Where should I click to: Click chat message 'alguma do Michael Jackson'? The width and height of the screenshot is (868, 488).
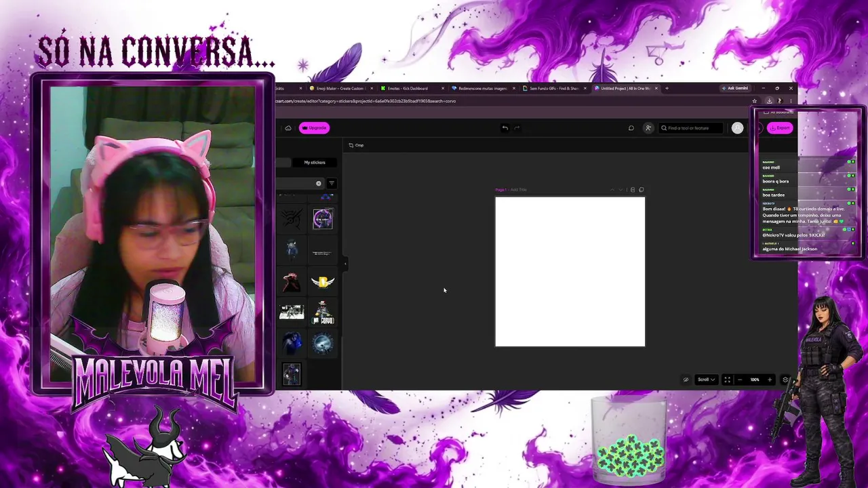(789, 249)
